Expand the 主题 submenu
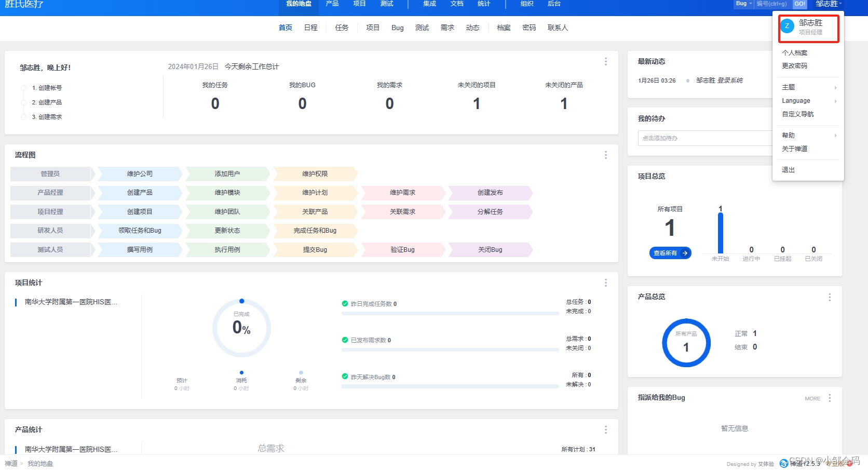This screenshot has height=470, width=868. pos(808,87)
